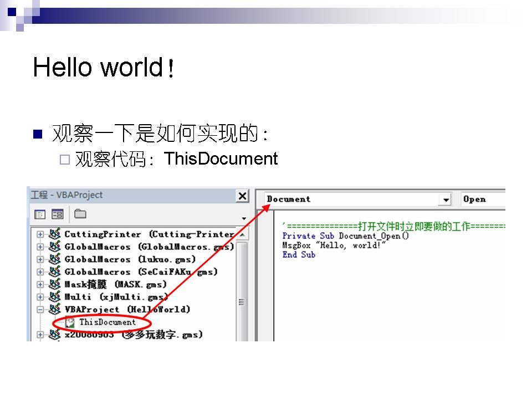Expand the x20080903 project node
Viewport: 532px width, 399px height.
(x=40, y=335)
